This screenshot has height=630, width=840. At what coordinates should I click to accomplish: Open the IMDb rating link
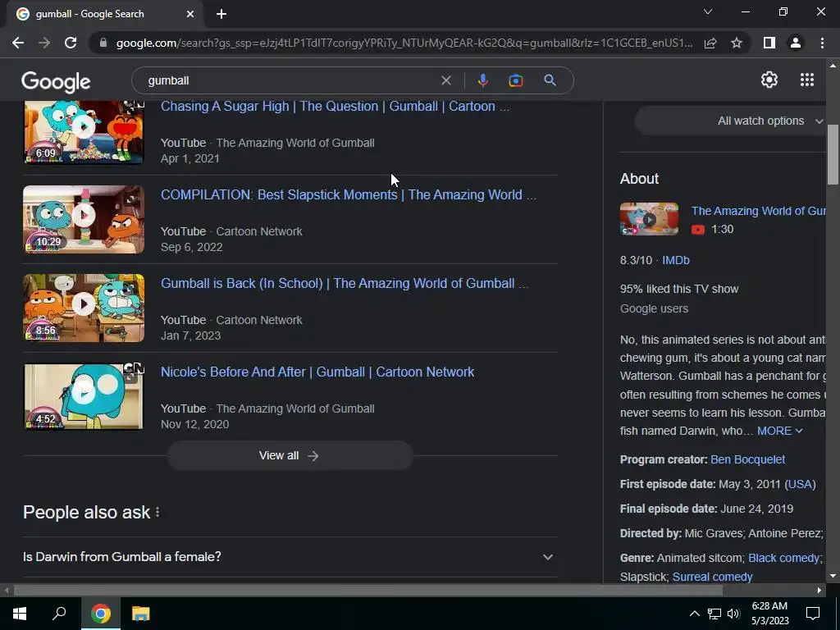tap(676, 260)
